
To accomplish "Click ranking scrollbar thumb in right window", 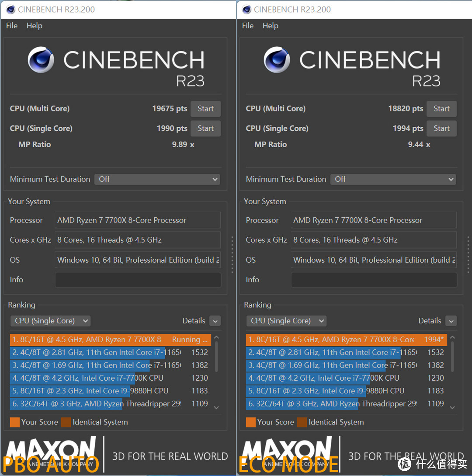I will [x=452, y=357].
